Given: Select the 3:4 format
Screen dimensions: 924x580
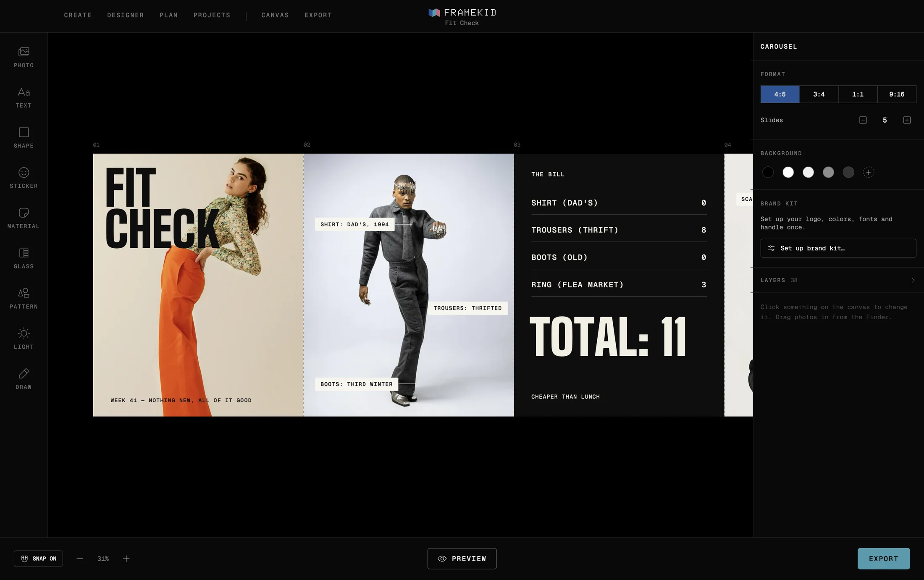Looking at the screenshot, I should pos(819,94).
